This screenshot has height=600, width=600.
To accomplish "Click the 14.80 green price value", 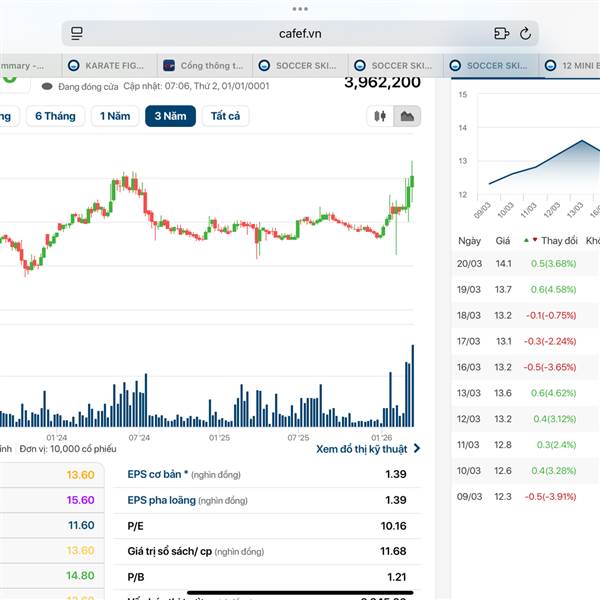I will tap(80, 576).
